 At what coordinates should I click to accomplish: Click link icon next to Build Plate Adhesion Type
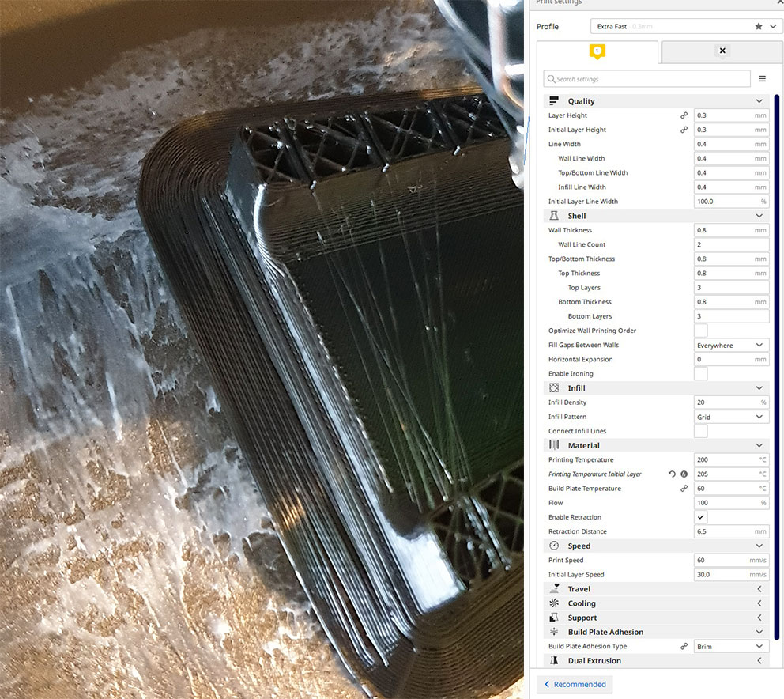684,647
